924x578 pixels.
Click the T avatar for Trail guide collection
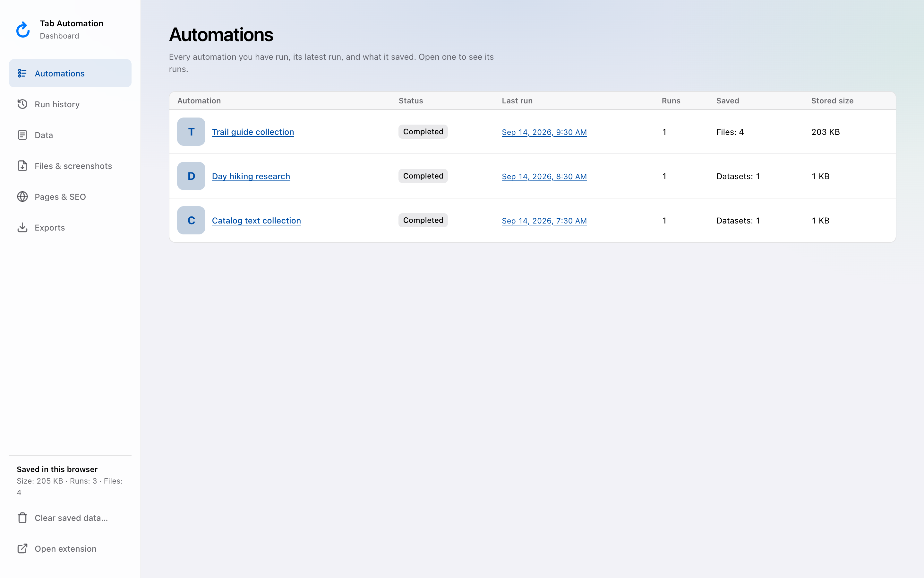click(191, 132)
